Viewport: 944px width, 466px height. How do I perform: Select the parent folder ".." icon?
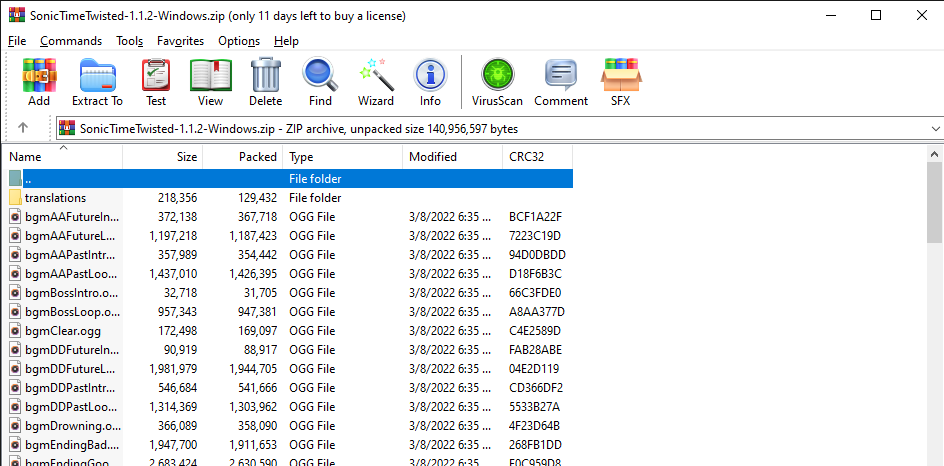pos(16,178)
